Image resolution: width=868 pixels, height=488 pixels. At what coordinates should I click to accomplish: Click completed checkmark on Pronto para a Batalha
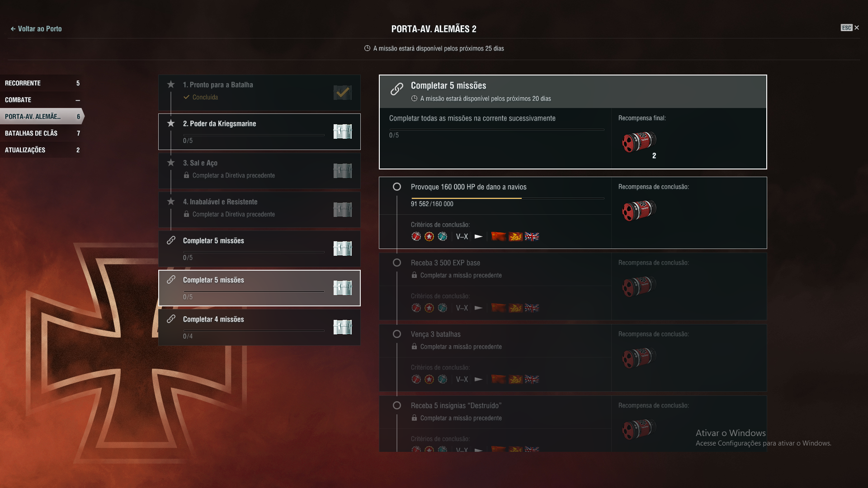pyautogui.click(x=342, y=93)
